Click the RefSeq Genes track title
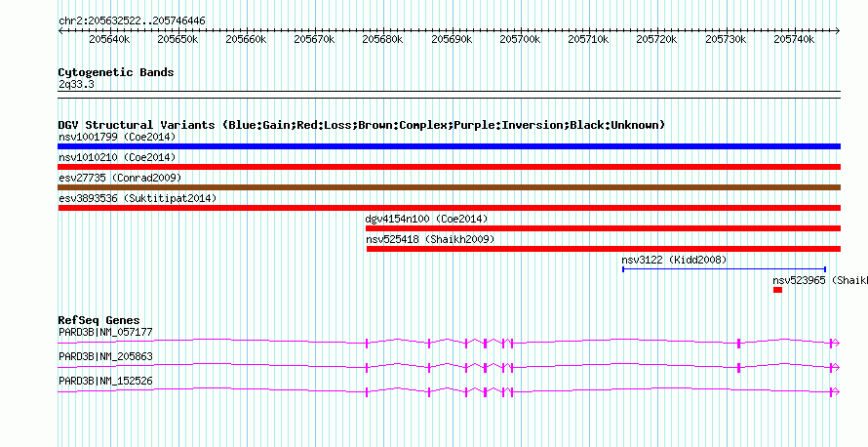 coord(99,320)
